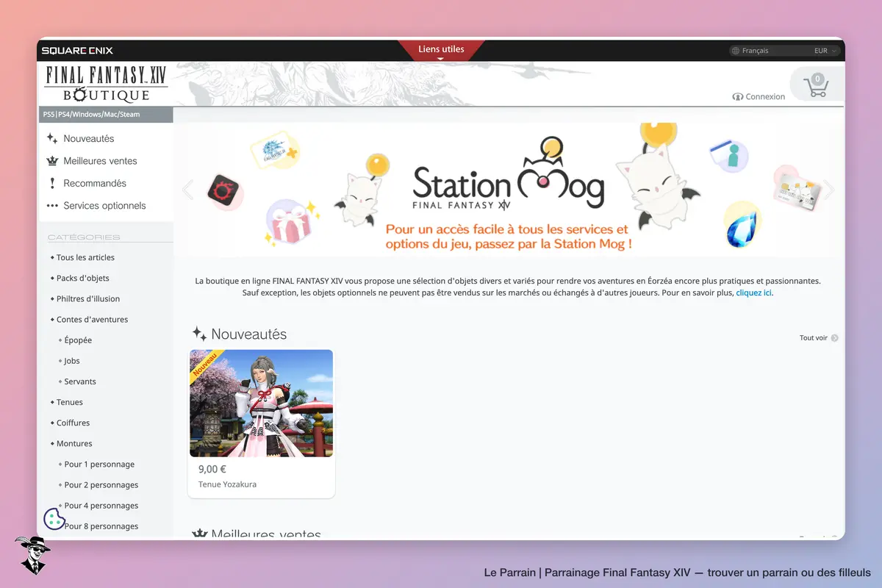The height and width of the screenshot is (588, 882).
Task: Select the PS5|PS4/Windows/Mac/Steam platform tab
Action: [x=106, y=115]
